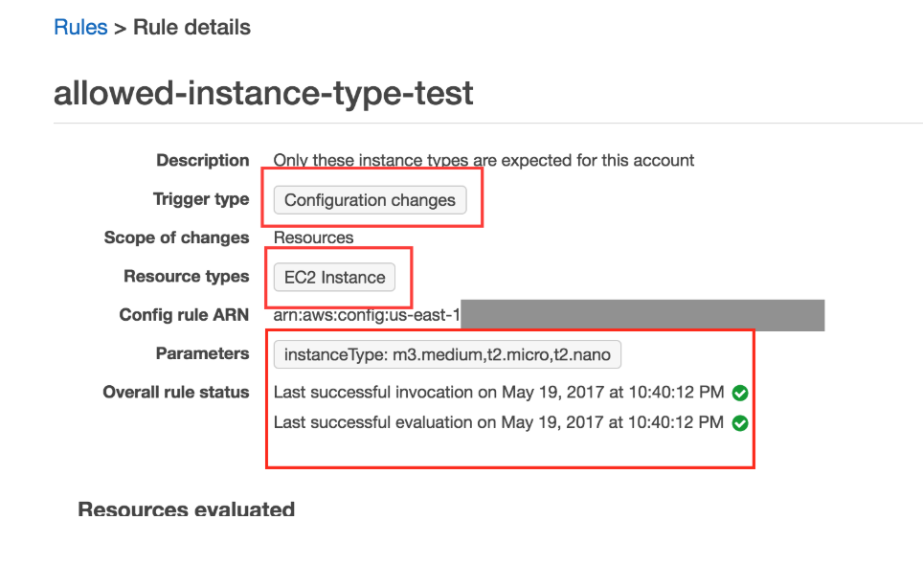
Task: Click the Last successful evaluation status line
Action: pyautogui.click(x=499, y=422)
